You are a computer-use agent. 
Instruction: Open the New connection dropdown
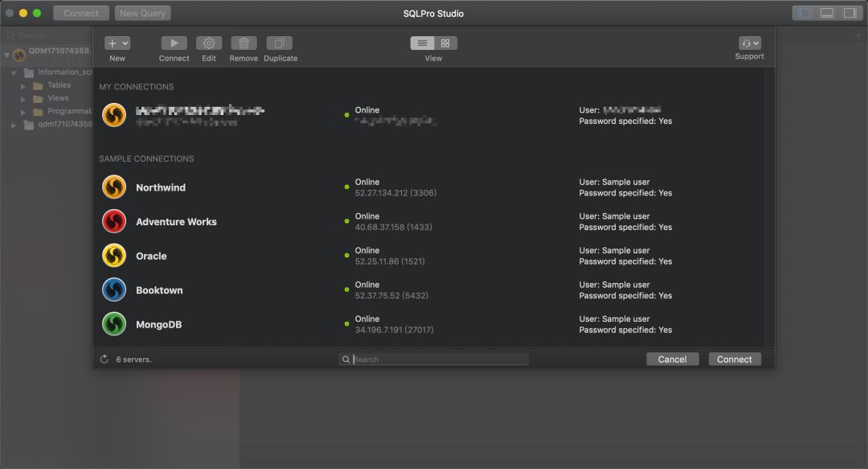tap(117, 43)
